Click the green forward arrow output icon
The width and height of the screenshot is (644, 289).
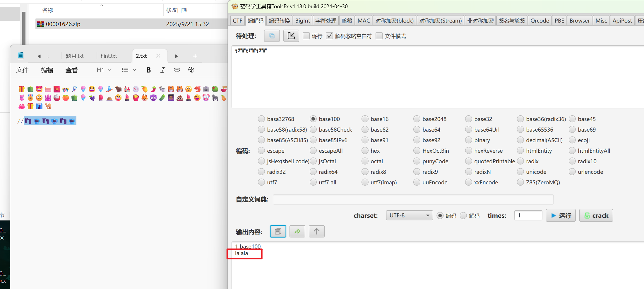(297, 232)
